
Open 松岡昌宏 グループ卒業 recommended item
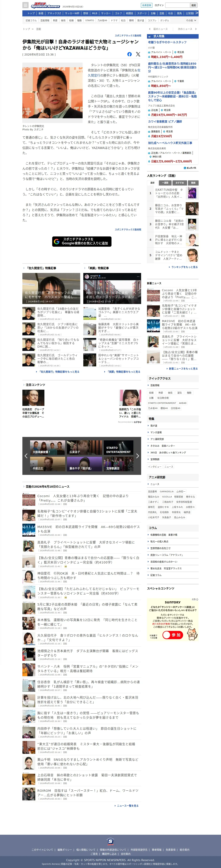tap(33, 404)
